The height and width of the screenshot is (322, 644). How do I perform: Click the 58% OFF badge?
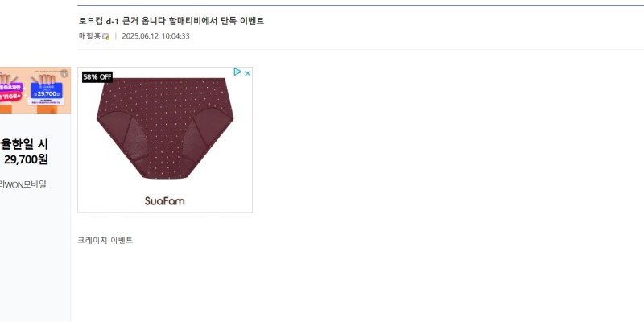[97, 76]
